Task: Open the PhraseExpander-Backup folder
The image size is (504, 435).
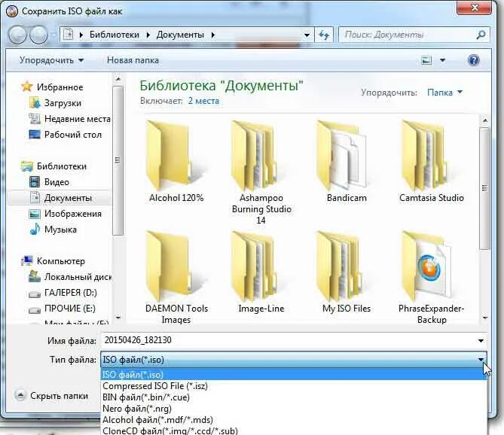Action: [432, 278]
